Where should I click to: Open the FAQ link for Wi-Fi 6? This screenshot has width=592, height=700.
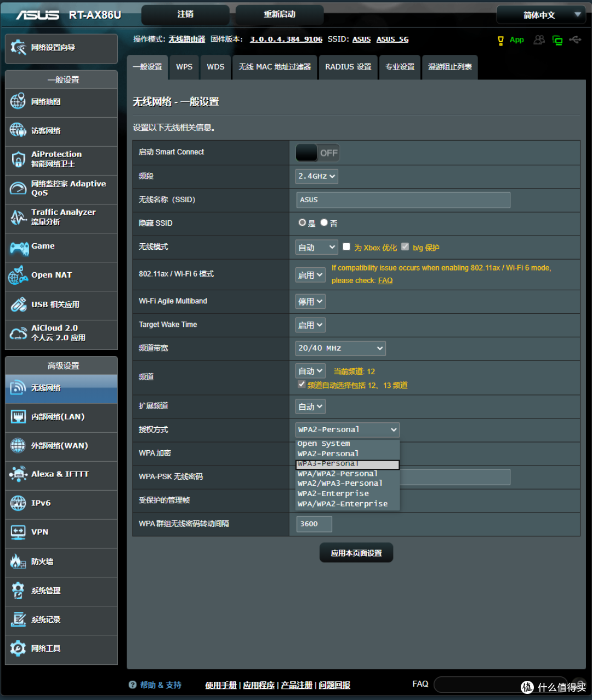[x=385, y=280]
